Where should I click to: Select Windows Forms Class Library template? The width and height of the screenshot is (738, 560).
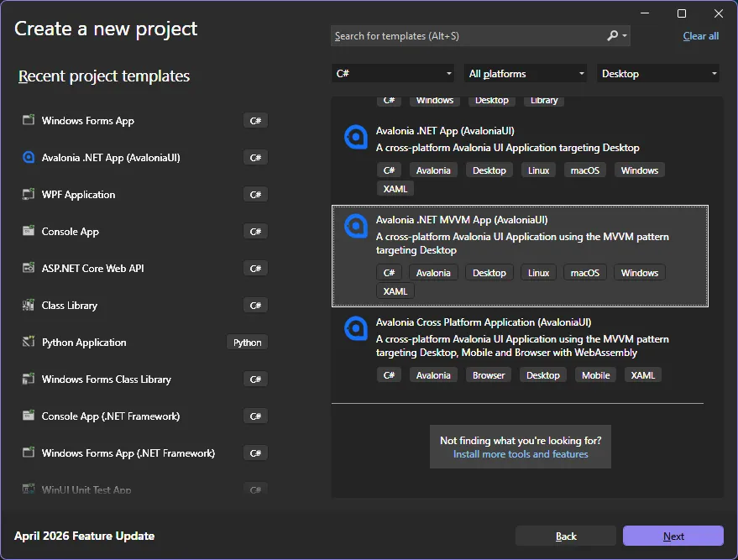[x=145, y=379]
